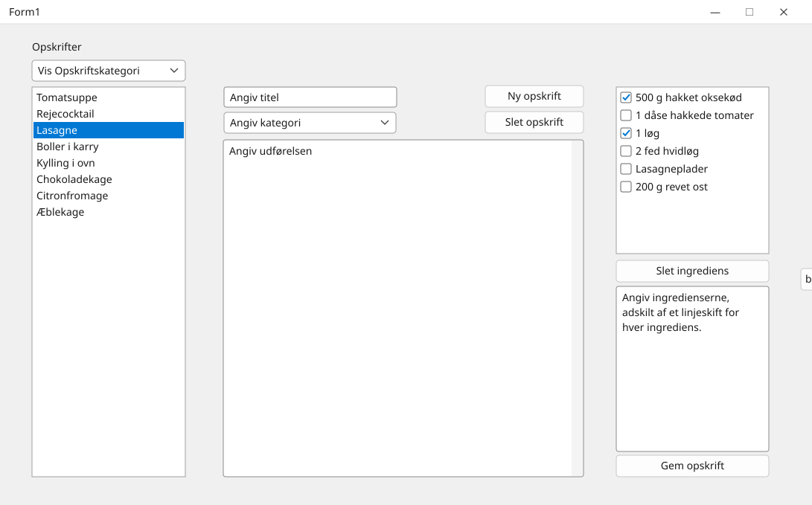Close the Form1 window

[784, 12]
